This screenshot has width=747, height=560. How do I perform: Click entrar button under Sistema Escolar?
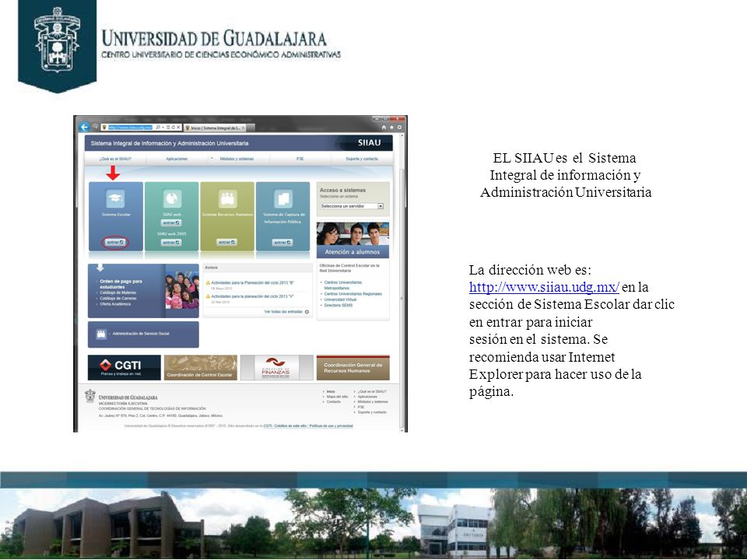(x=115, y=243)
